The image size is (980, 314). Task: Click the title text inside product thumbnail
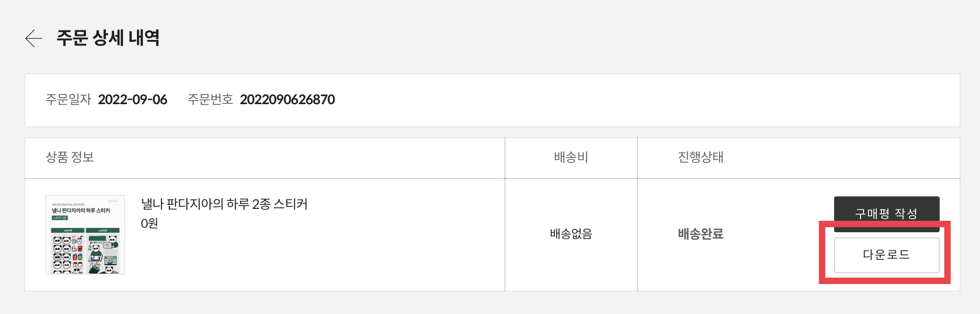click(81, 211)
